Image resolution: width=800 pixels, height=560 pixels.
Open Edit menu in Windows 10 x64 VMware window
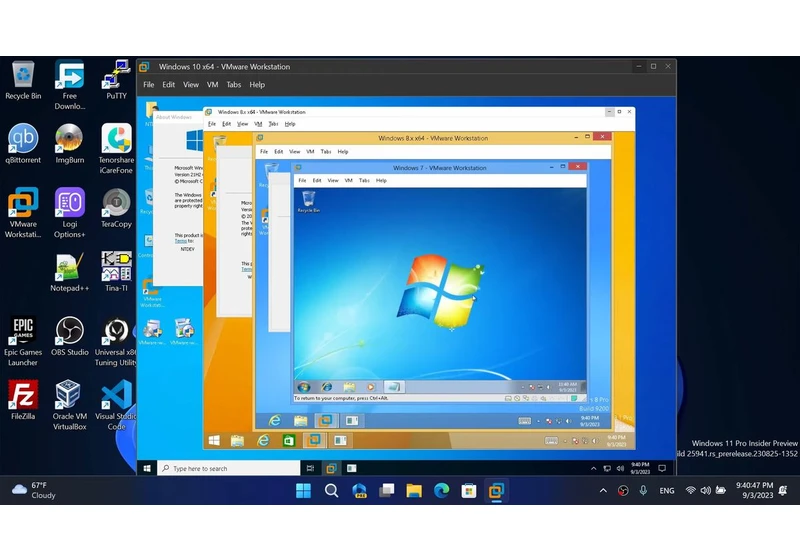click(168, 85)
